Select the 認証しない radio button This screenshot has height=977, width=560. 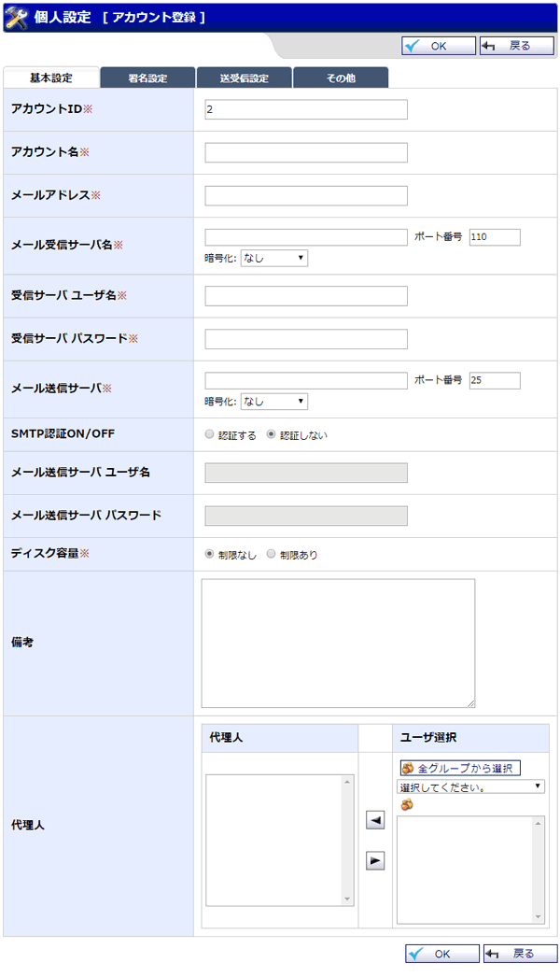(271, 434)
